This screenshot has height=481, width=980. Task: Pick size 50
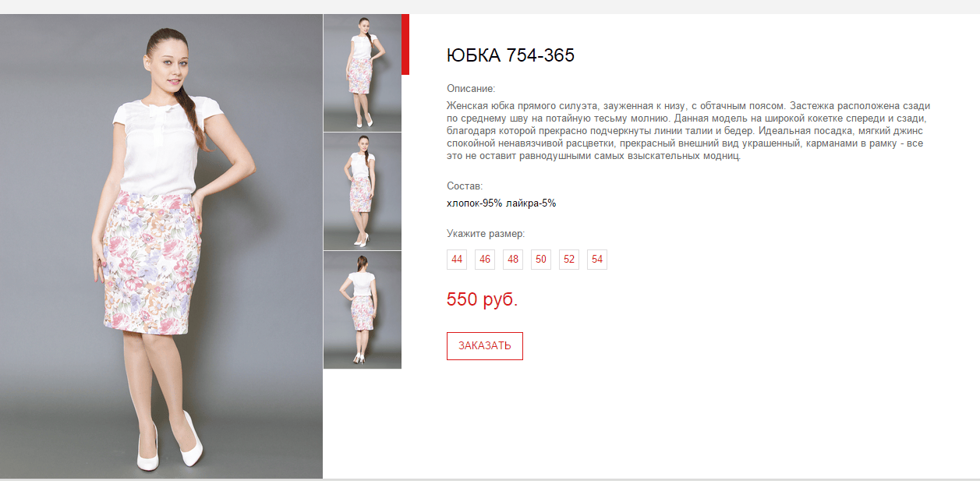[x=541, y=260]
